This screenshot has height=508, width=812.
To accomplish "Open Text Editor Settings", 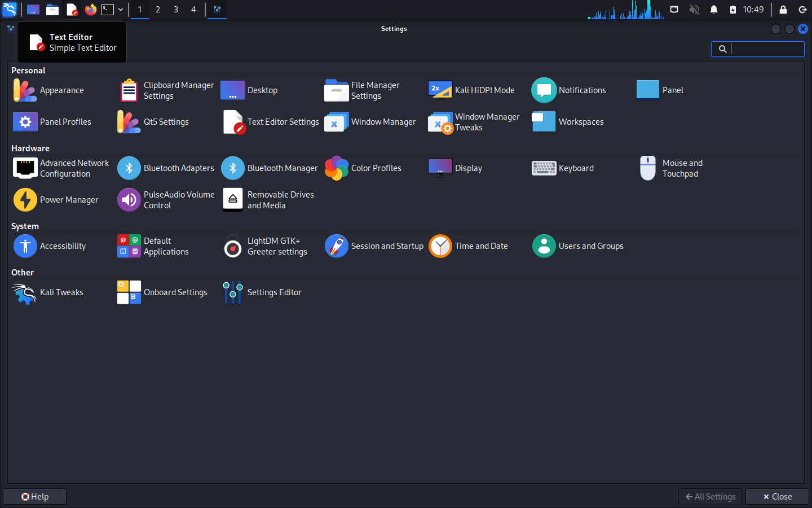I will point(270,122).
